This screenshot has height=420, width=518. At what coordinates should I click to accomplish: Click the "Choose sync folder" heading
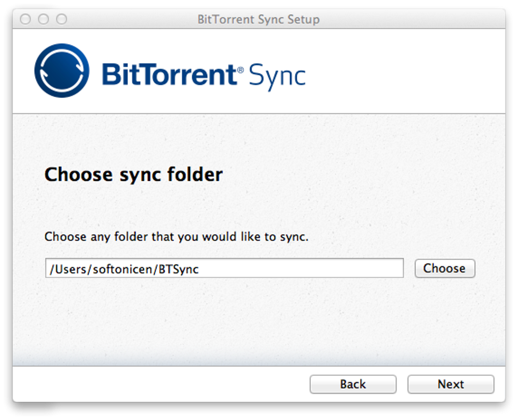click(x=134, y=175)
